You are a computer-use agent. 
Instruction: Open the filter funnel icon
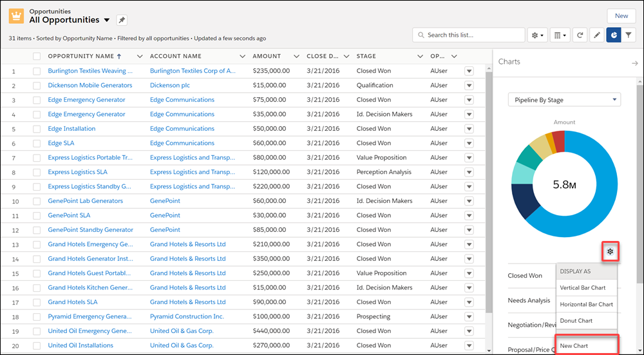point(629,35)
